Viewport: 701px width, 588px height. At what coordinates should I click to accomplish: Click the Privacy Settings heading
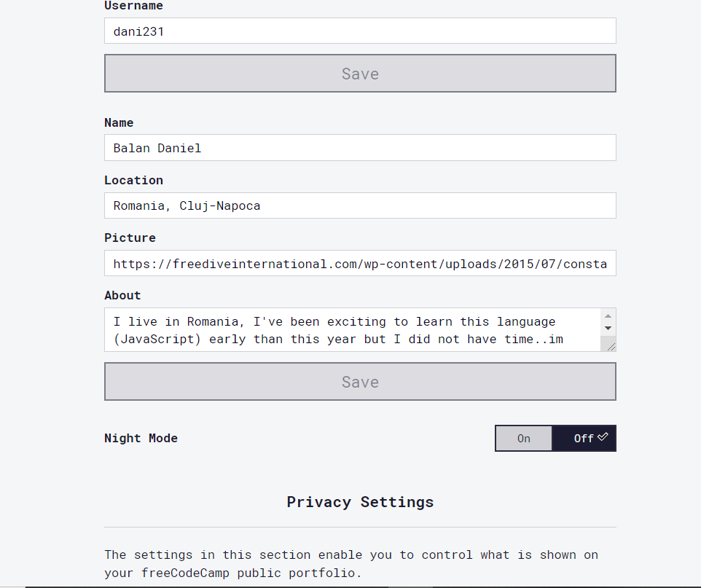pos(360,502)
